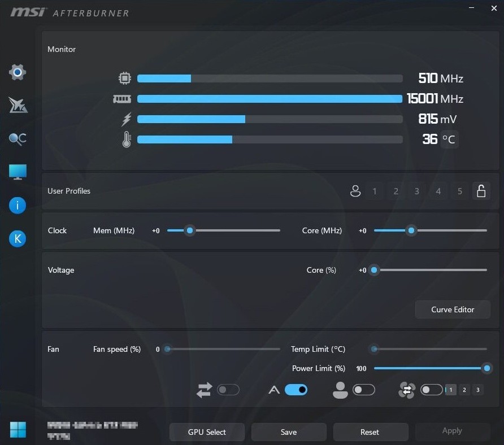Click the auto fan A icon
Screen dimensions: 504x445
pos(274,390)
